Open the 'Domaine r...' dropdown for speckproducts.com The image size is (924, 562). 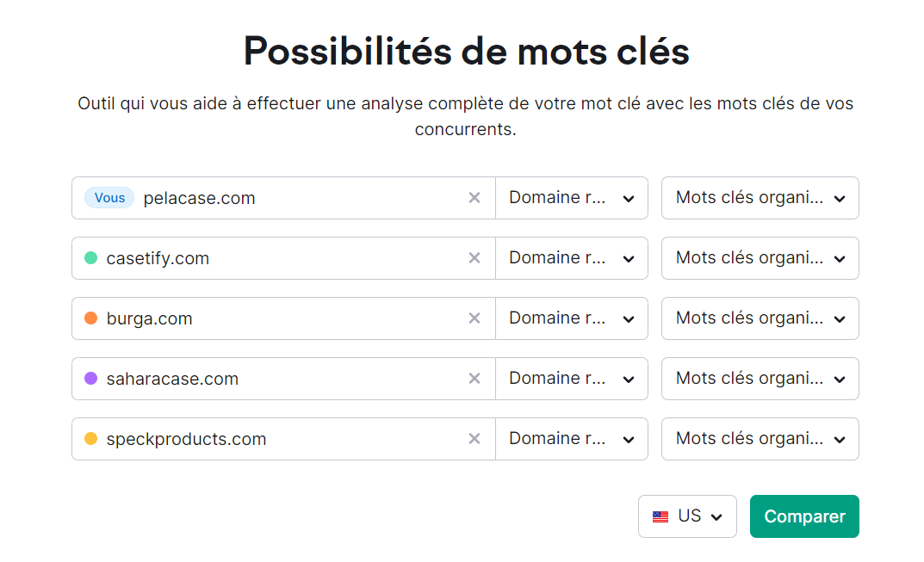tap(571, 439)
